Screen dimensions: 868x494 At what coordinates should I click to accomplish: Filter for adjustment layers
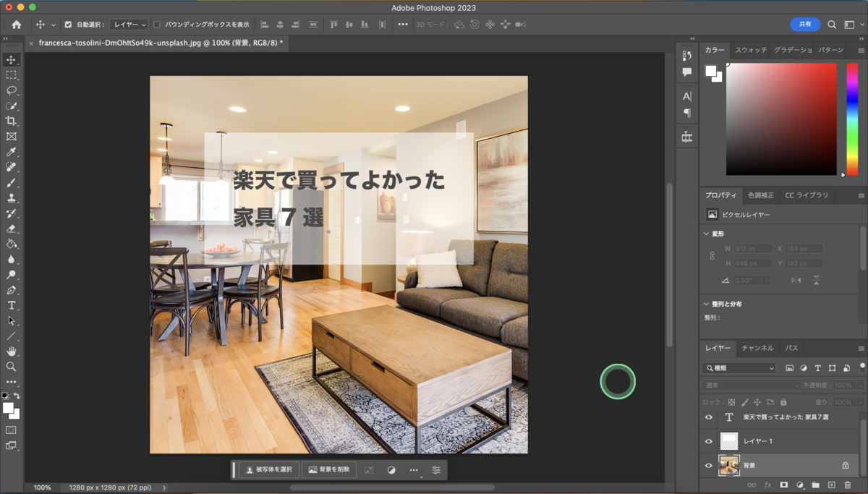coord(804,368)
